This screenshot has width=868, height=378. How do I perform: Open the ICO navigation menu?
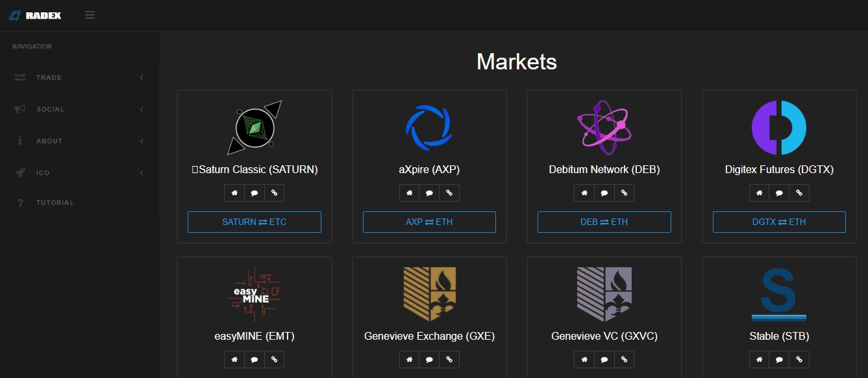point(79,172)
